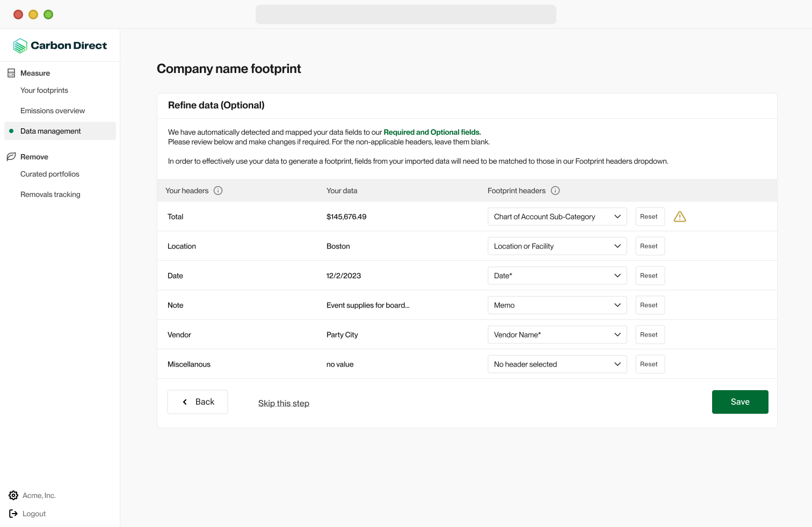This screenshot has height=527, width=812.
Task: Open the Date* footprint header dropdown
Action: (557, 276)
